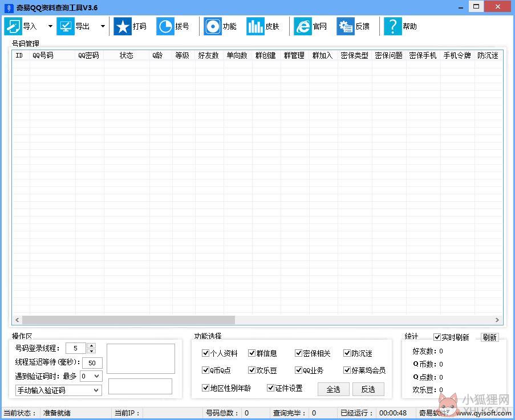
Task: Open the 皮肤 skin icon
Action: click(x=255, y=26)
